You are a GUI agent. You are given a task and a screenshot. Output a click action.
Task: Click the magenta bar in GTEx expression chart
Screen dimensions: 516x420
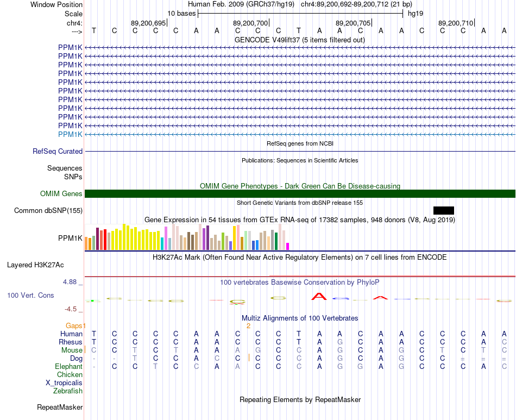(288, 247)
